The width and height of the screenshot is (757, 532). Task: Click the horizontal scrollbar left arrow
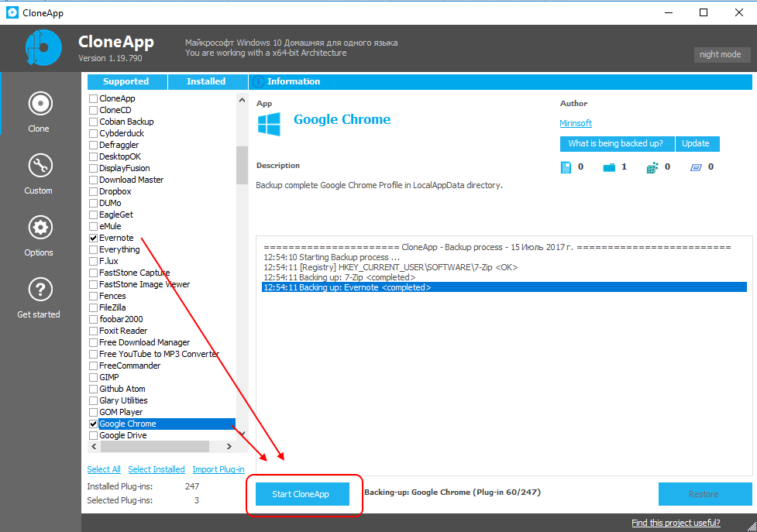[95, 447]
